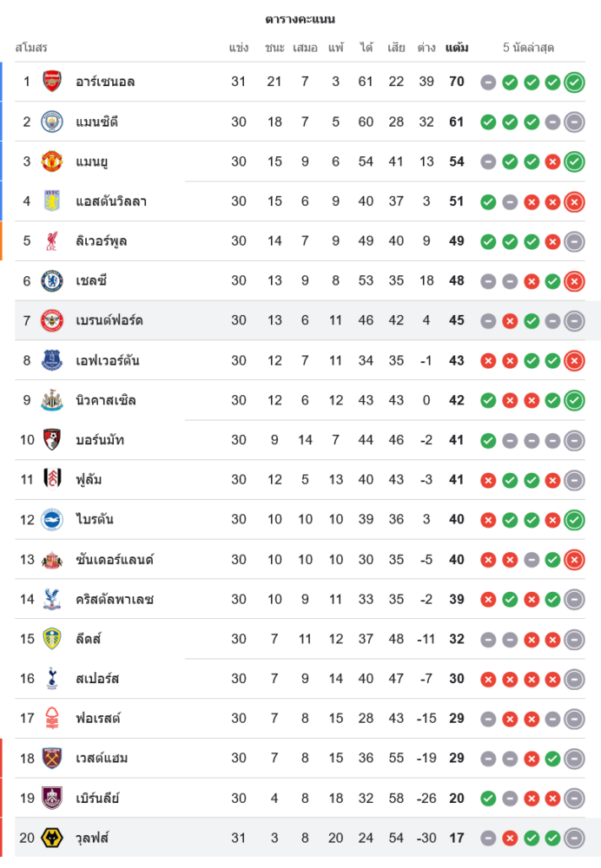The width and height of the screenshot is (601, 868).
Task: Select the แต้ม points column header
Action: coord(457,48)
